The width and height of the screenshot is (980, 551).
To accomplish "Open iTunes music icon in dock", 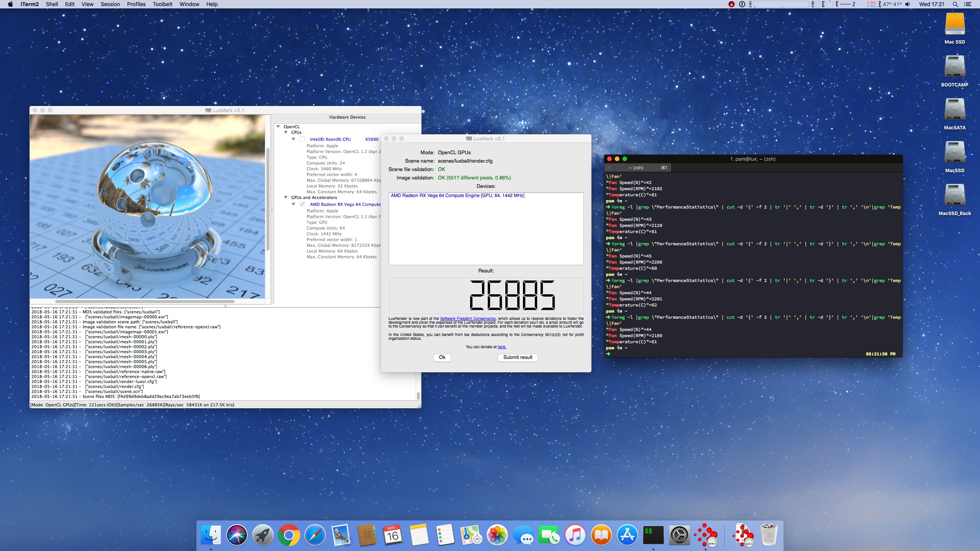I will tap(575, 535).
